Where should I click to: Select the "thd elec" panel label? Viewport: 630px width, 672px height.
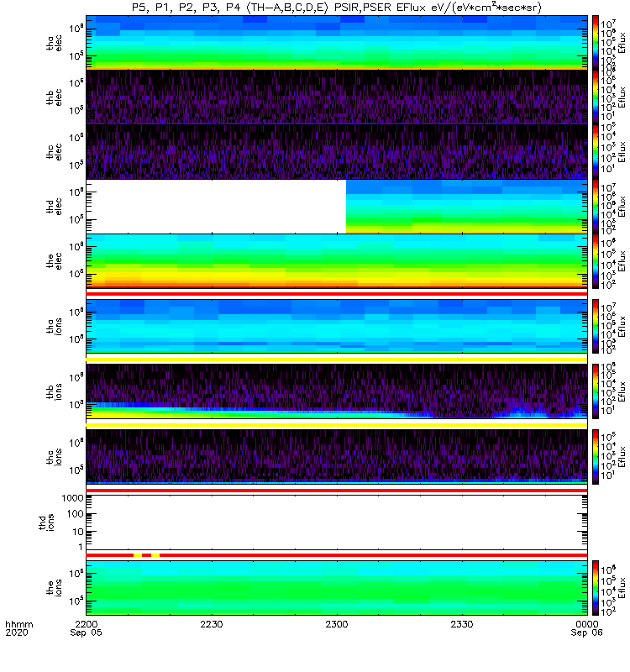pos(55,206)
